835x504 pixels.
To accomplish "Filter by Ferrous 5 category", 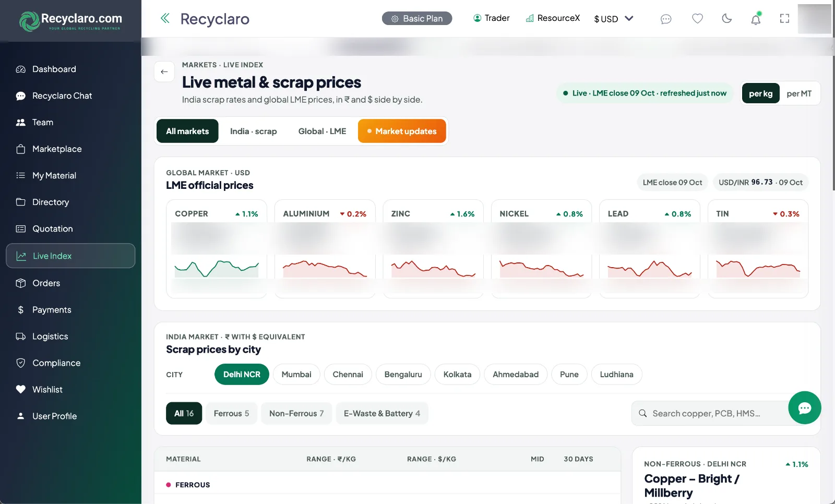I will [231, 413].
